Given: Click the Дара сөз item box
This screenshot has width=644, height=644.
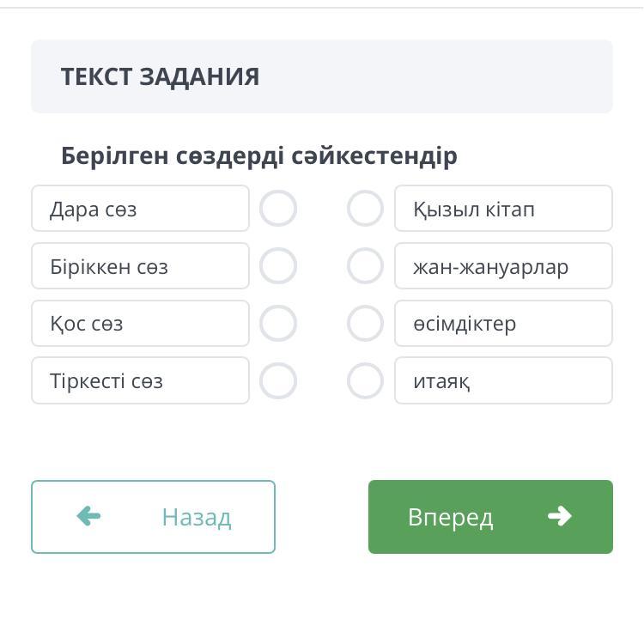Looking at the screenshot, I should (x=140, y=209).
